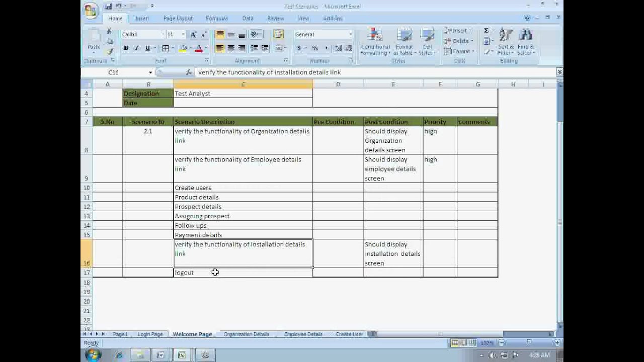Change text orientation
The image size is (644, 362).
coord(255,35)
